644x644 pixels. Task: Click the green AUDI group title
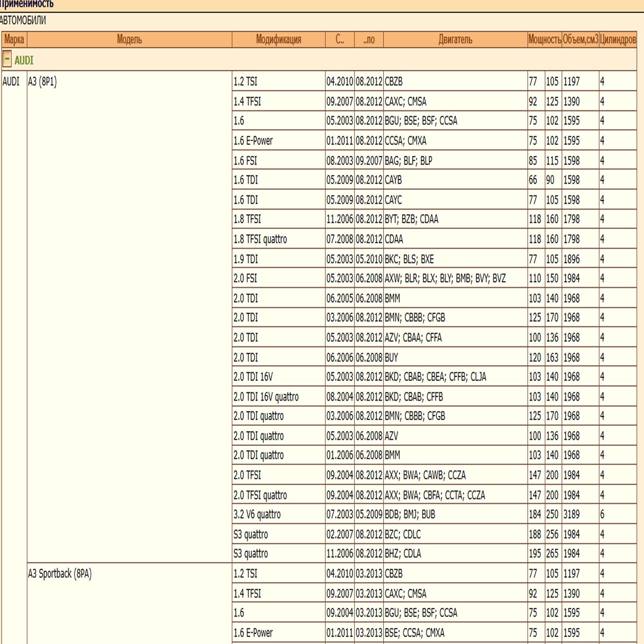click(24, 60)
